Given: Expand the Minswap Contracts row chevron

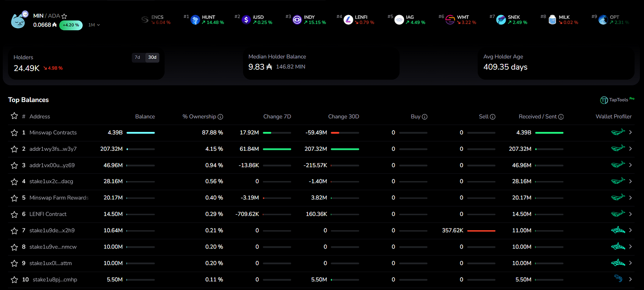Looking at the screenshot, I should [631, 133].
